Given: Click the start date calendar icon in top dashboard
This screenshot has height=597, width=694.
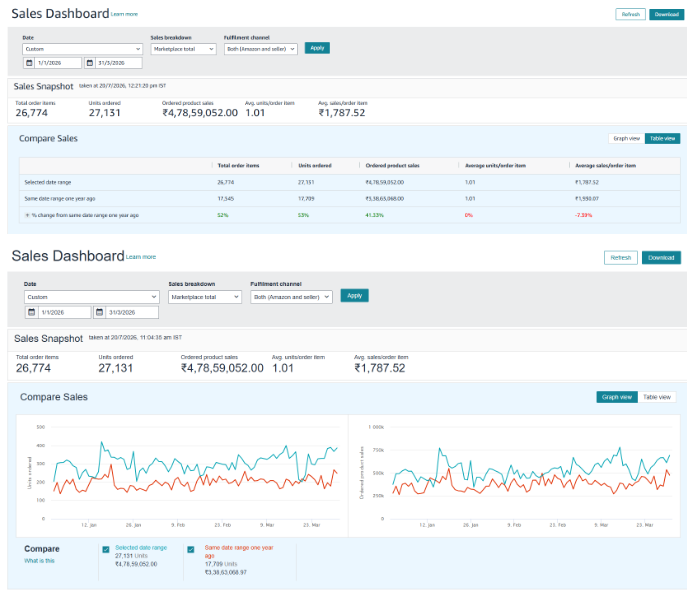Looking at the screenshot, I should pos(29,63).
